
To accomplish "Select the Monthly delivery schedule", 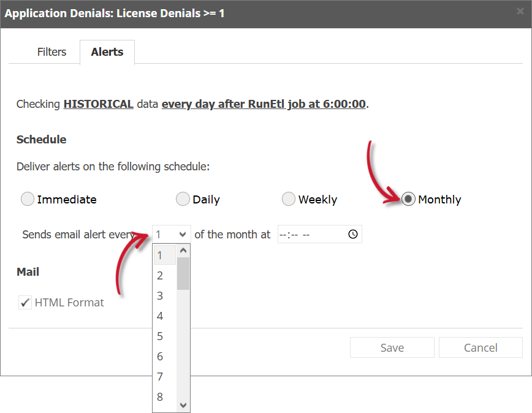I will (x=408, y=199).
